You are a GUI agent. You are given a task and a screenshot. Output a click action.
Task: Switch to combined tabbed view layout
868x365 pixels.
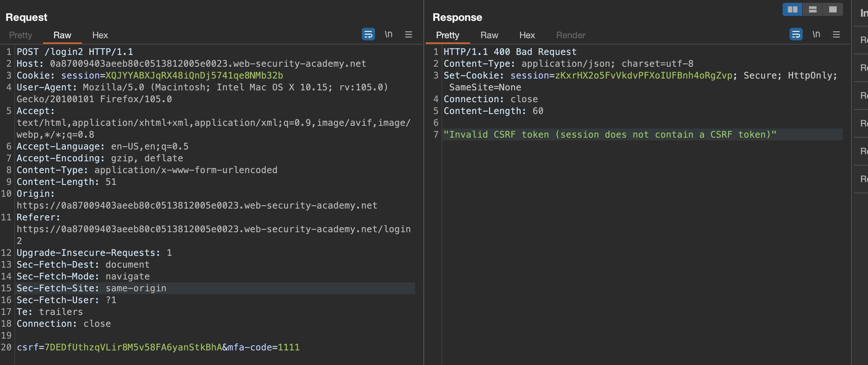(833, 9)
